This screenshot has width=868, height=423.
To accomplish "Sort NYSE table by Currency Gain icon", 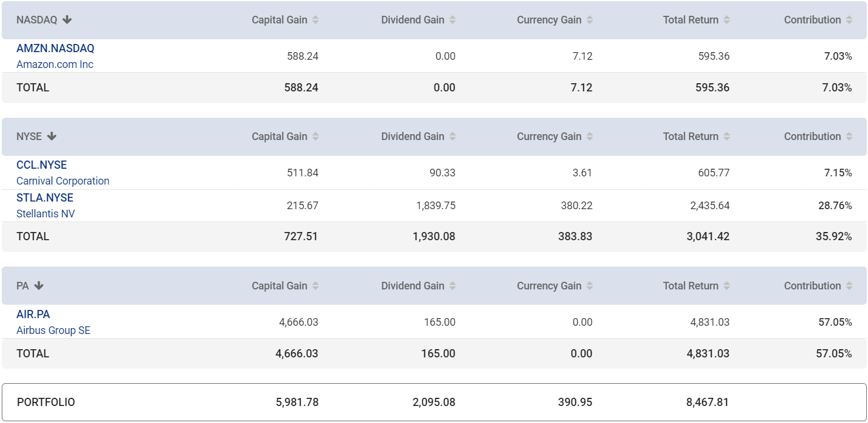I will [589, 137].
